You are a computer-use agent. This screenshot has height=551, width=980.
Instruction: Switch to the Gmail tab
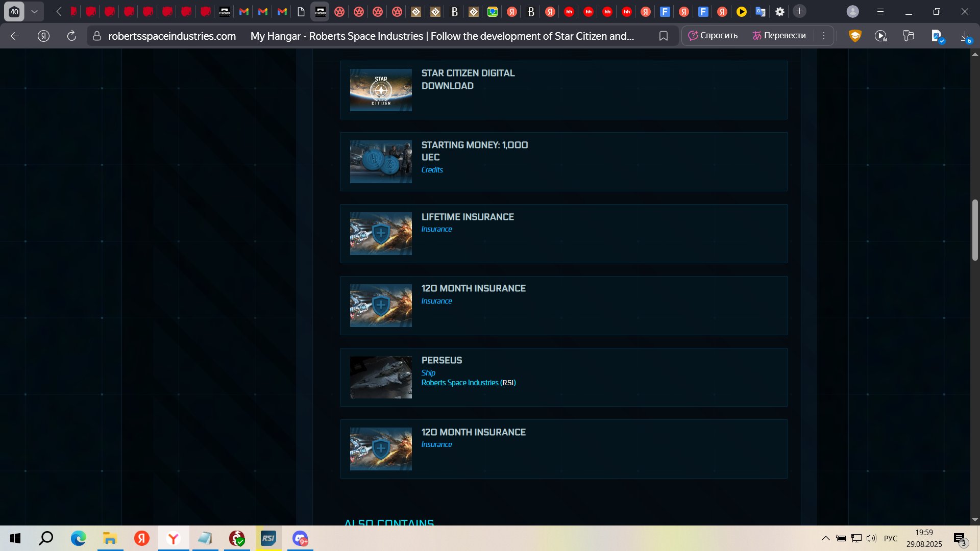tap(244, 12)
